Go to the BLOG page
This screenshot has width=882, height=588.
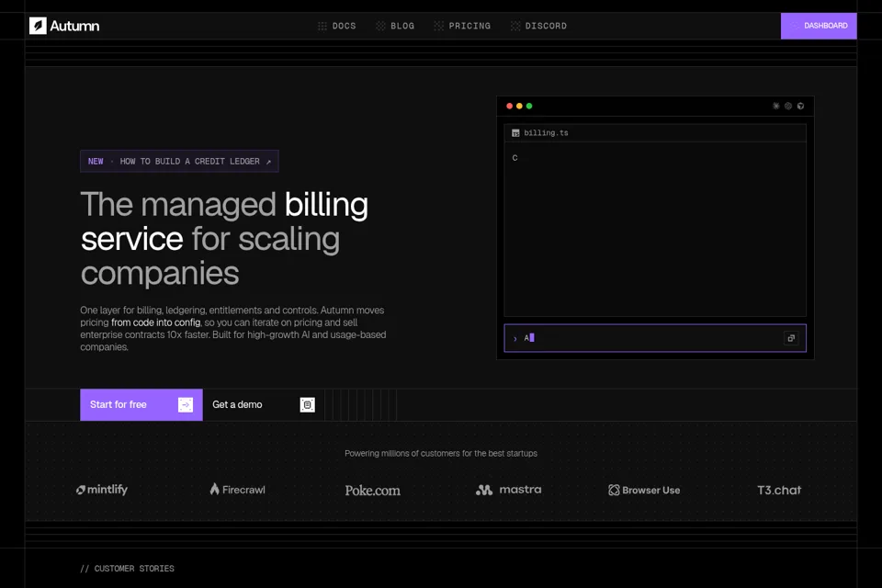pyautogui.click(x=395, y=26)
